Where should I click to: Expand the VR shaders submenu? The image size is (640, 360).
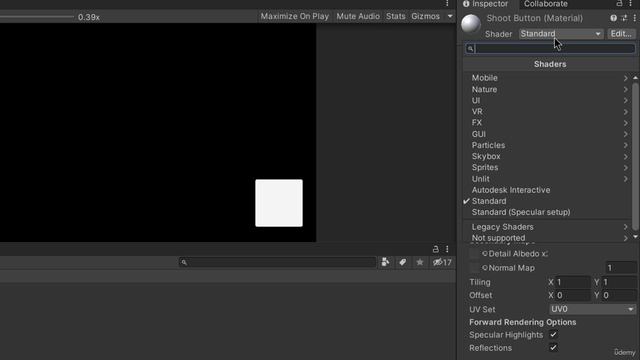(549, 111)
